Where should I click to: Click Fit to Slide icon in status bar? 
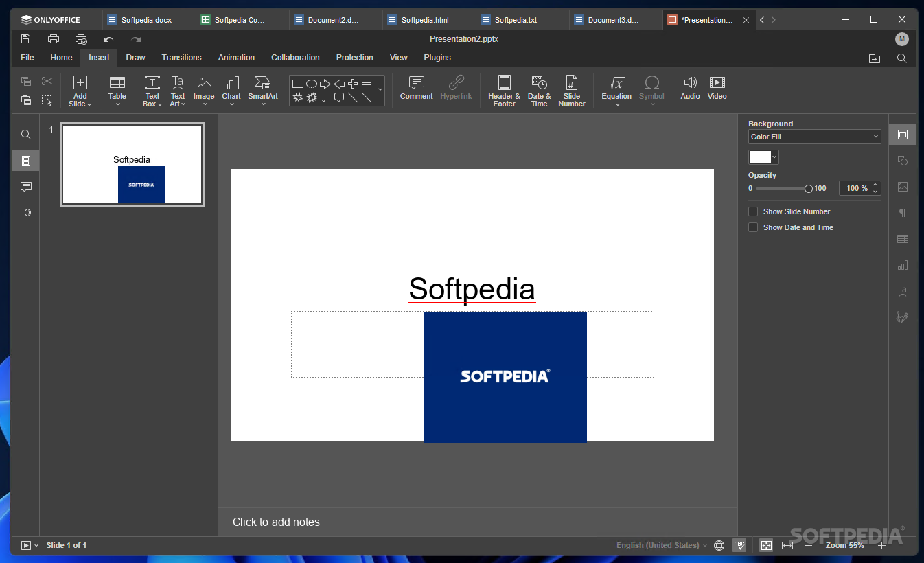[766, 545]
